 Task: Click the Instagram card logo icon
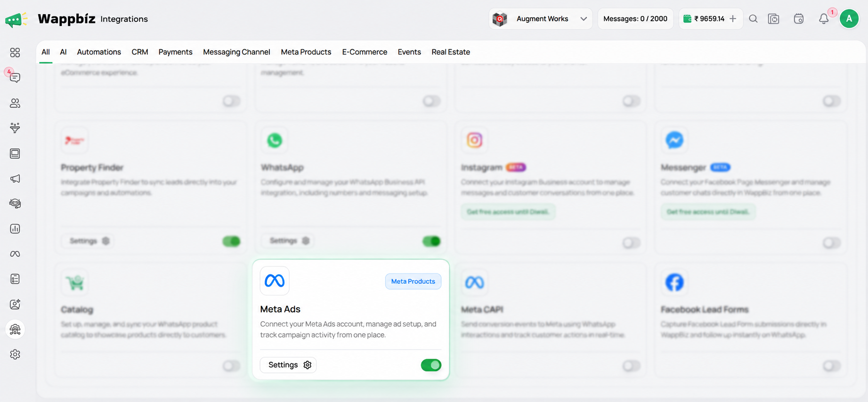pos(474,140)
